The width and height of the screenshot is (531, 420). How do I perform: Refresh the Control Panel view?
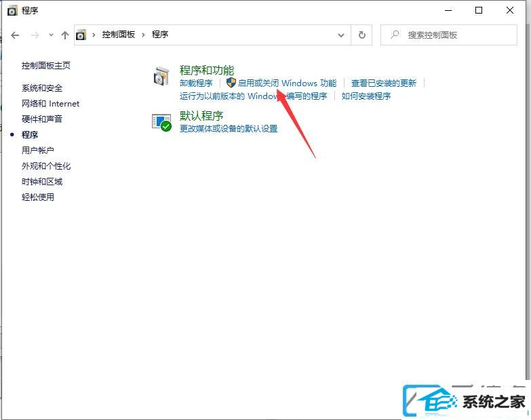click(361, 35)
